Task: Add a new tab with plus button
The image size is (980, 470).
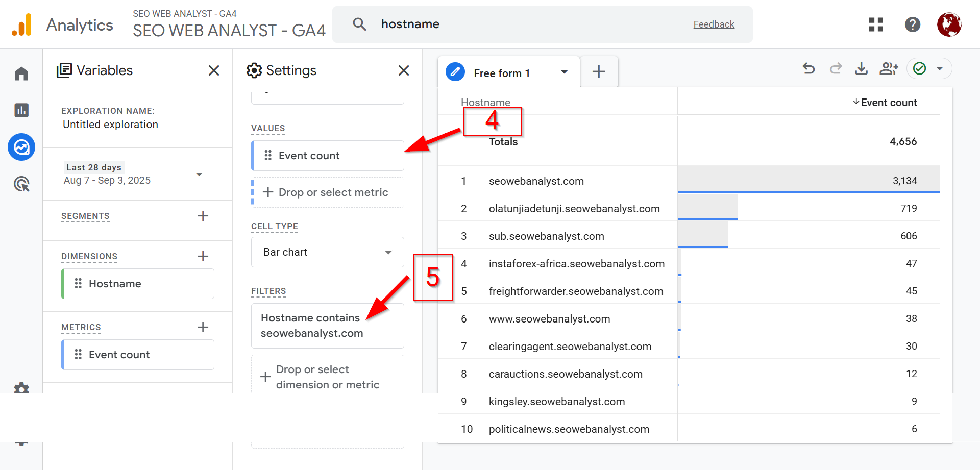Action: (x=599, y=71)
